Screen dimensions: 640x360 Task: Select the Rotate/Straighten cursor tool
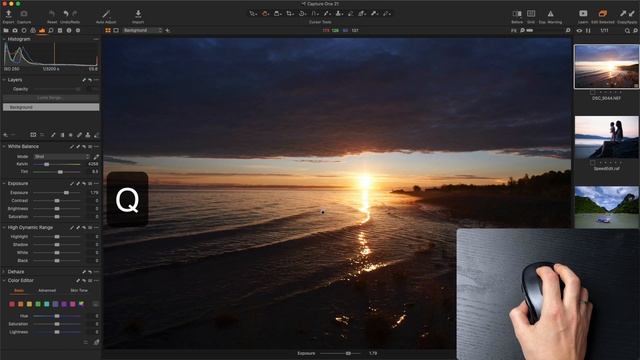pos(302,13)
